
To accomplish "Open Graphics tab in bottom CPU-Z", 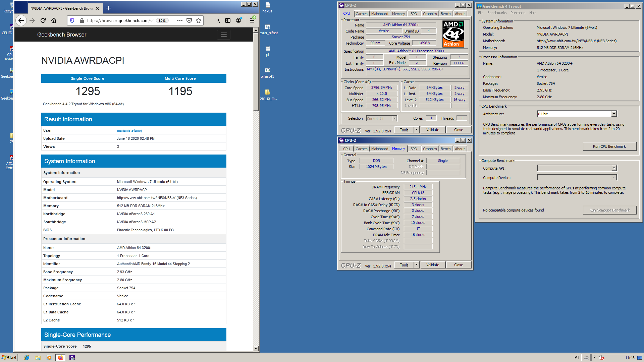I will click(x=430, y=149).
